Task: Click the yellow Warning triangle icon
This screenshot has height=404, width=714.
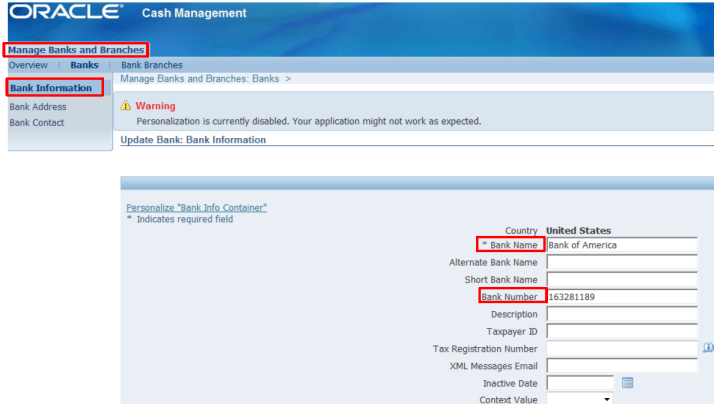Action: 126,106
